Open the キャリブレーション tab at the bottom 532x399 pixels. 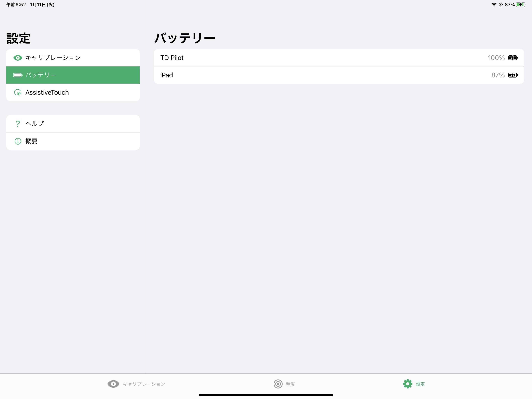coord(144,384)
